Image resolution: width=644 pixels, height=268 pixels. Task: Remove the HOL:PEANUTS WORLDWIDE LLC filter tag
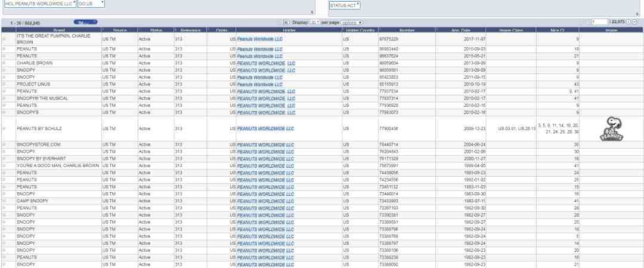pyautogui.click(x=75, y=2)
